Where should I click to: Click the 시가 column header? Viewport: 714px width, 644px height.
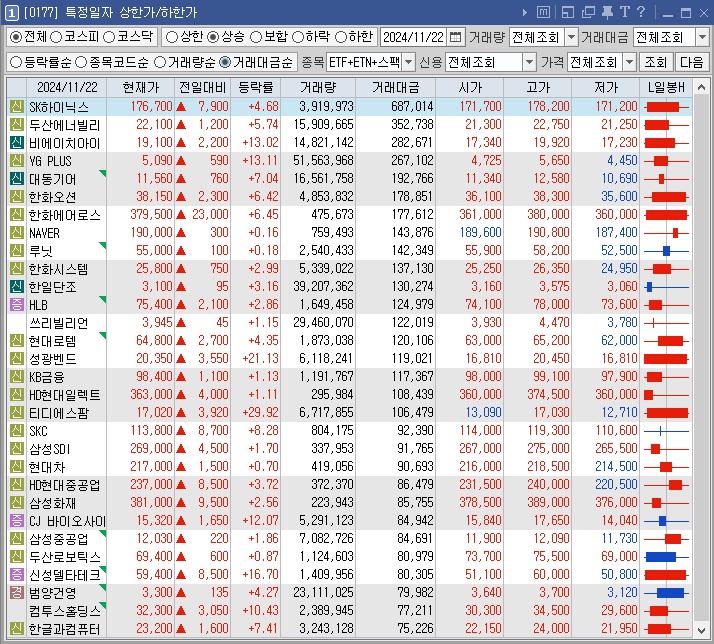[469, 87]
